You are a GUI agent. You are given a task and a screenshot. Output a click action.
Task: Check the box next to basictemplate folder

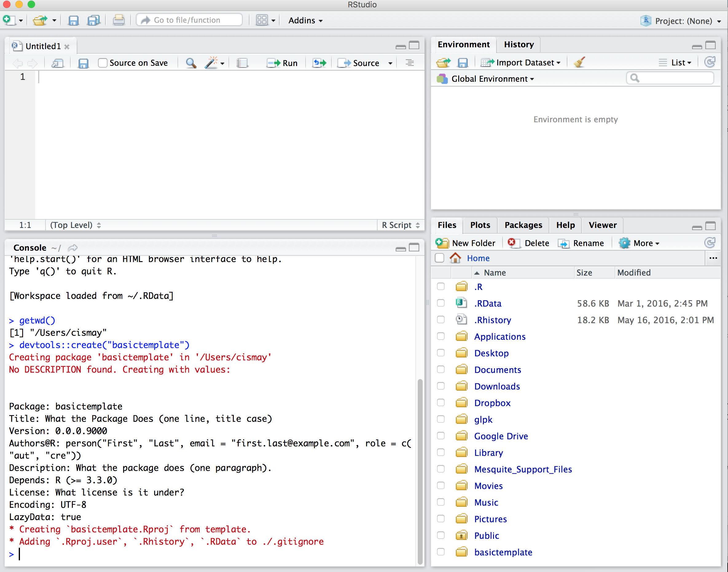click(441, 552)
